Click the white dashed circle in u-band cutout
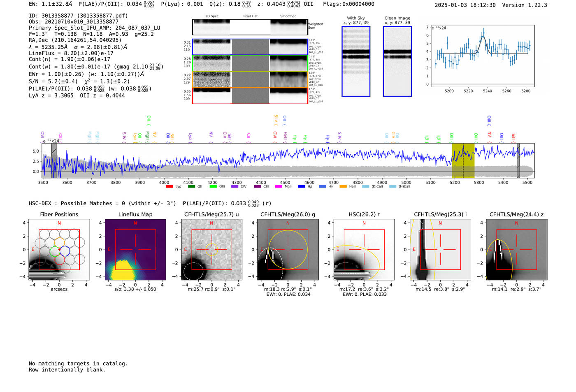The image size is (576, 392). click(x=193, y=272)
